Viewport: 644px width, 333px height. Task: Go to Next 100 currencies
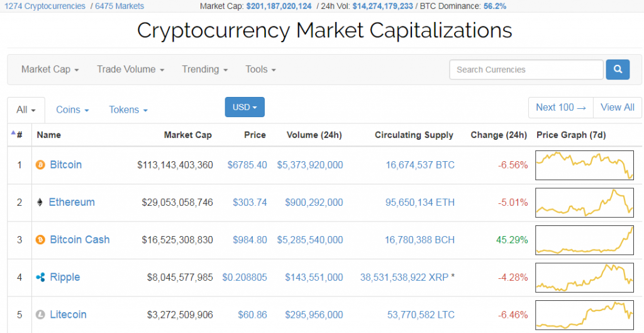tap(560, 107)
